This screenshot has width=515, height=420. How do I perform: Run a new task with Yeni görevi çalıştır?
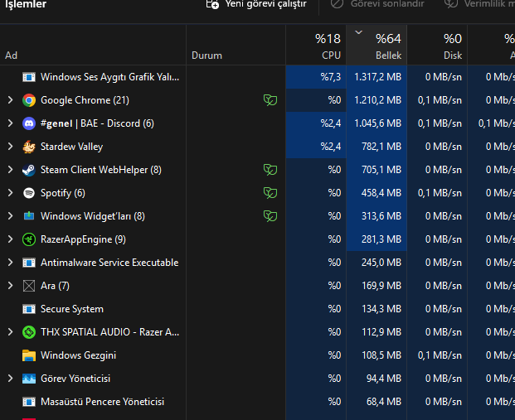pyautogui.click(x=256, y=4)
